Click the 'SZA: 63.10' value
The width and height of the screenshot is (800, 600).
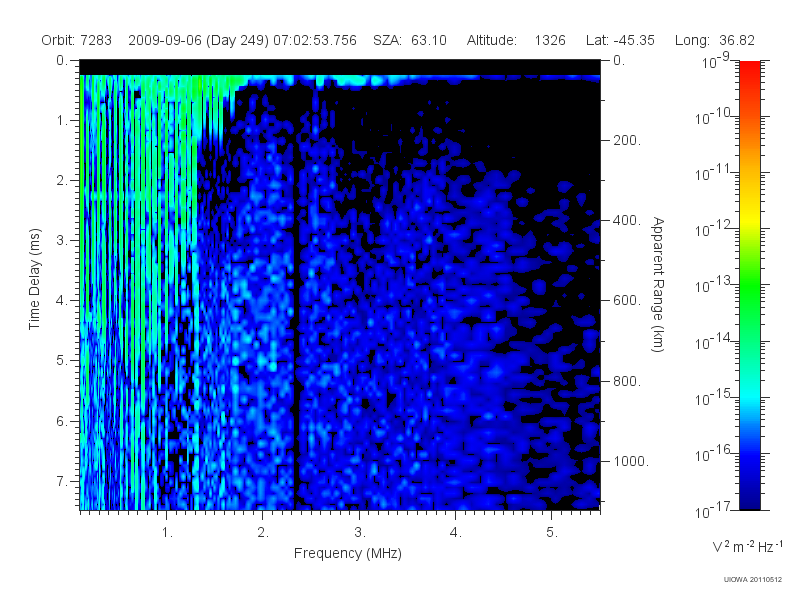point(410,40)
